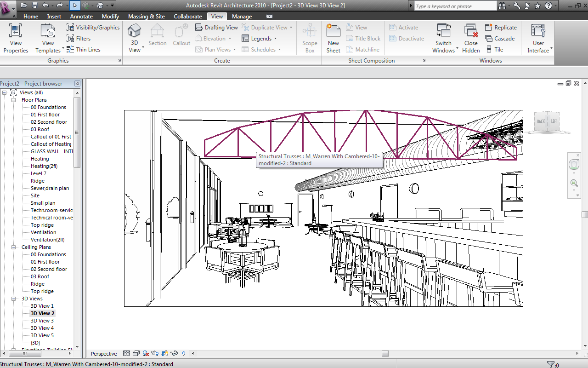
Task: Click the keyword search input field
Action: pyautogui.click(x=455, y=6)
